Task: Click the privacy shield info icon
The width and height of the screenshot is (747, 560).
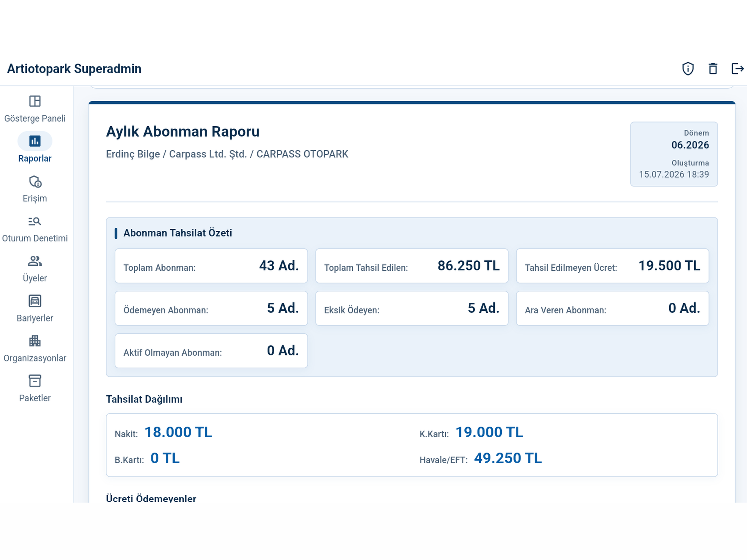Action: (688, 69)
